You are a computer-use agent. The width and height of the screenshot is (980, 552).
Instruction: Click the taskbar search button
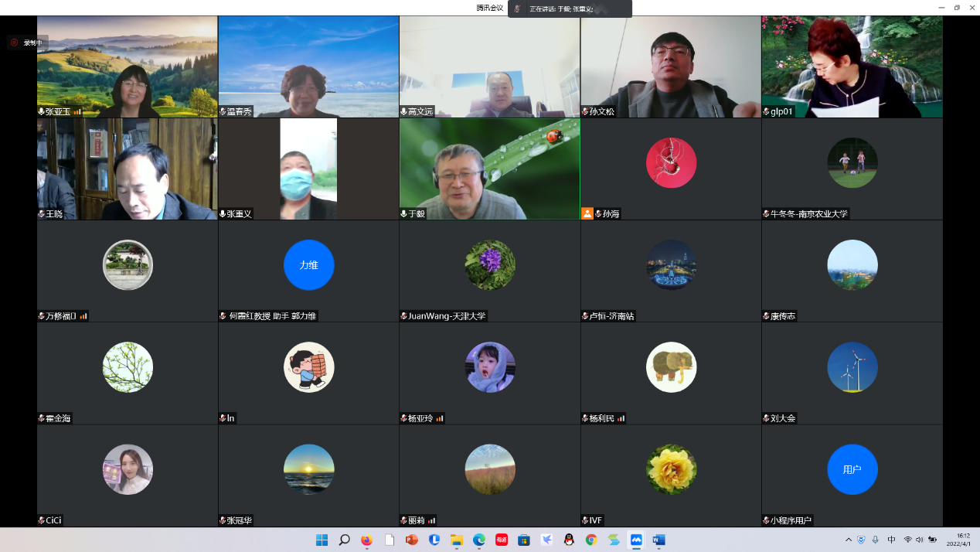tap(344, 540)
